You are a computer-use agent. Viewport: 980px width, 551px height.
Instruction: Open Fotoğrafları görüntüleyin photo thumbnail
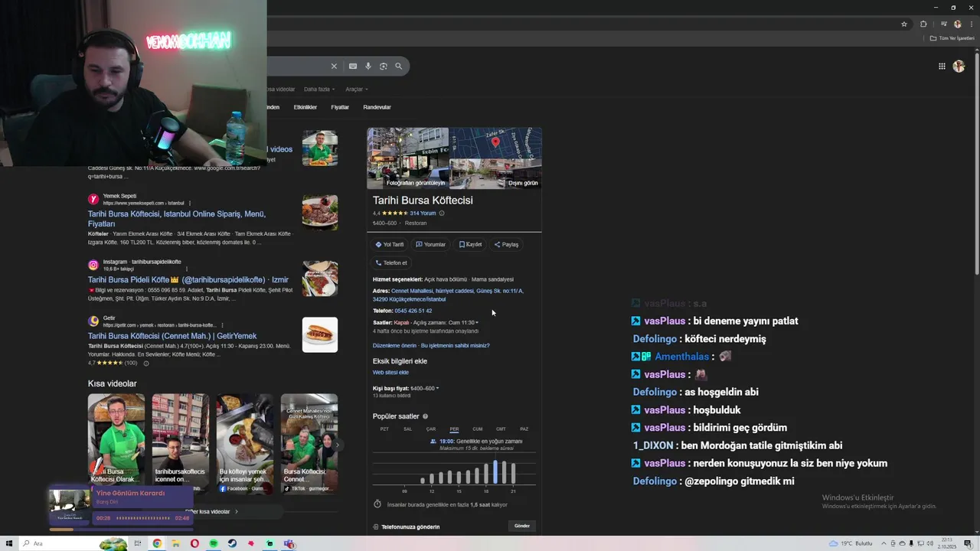408,158
